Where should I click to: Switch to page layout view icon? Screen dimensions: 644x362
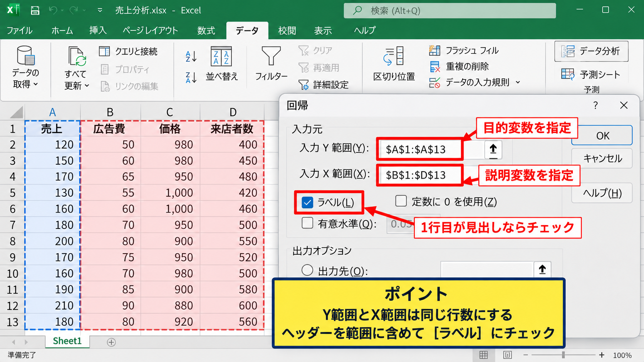[508, 355]
